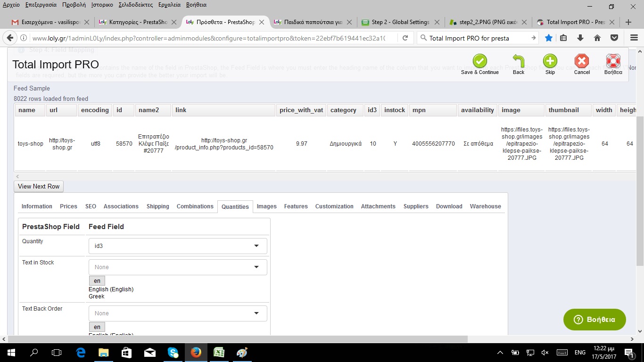Switch to Excel on the taskbar
Image resolution: width=644 pixels, height=362 pixels.
(x=219, y=352)
